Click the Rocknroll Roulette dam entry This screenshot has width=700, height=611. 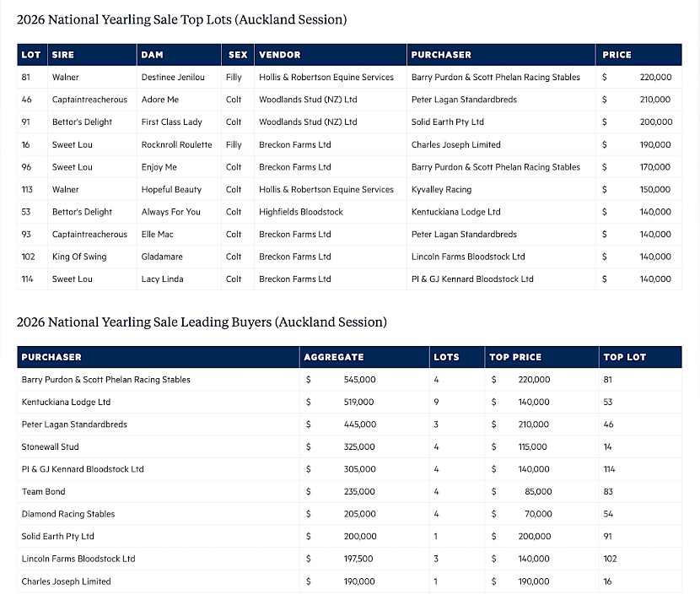click(x=177, y=144)
